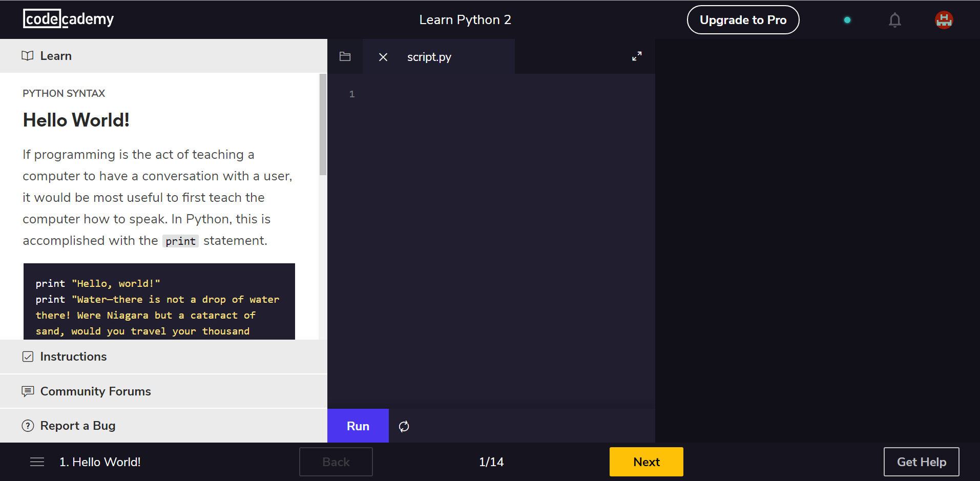Click the line number 1 gutter
The height and width of the screenshot is (481, 980).
click(x=352, y=94)
